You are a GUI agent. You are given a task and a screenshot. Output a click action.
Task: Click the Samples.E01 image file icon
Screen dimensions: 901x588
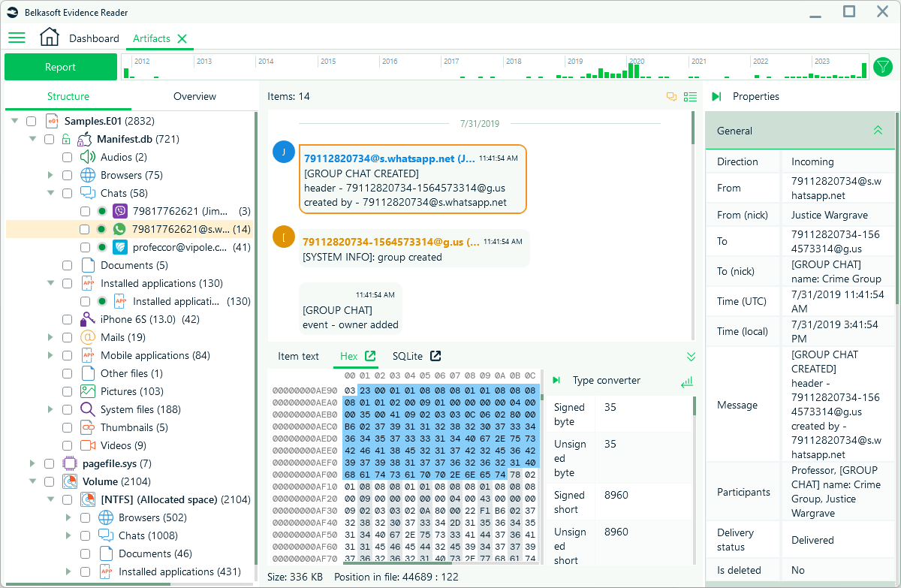pos(52,120)
